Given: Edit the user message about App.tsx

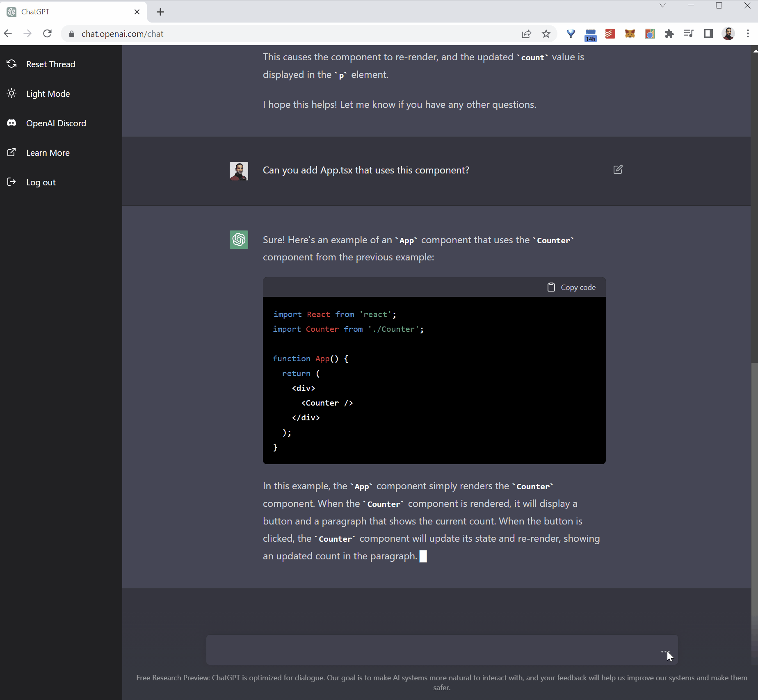Looking at the screenshot, I should [x=618, y=169].
